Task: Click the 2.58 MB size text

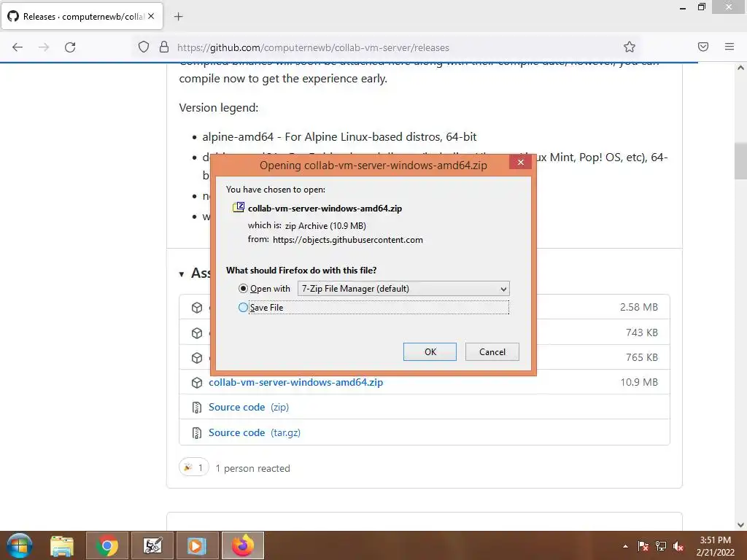Action: pos(639,307)
